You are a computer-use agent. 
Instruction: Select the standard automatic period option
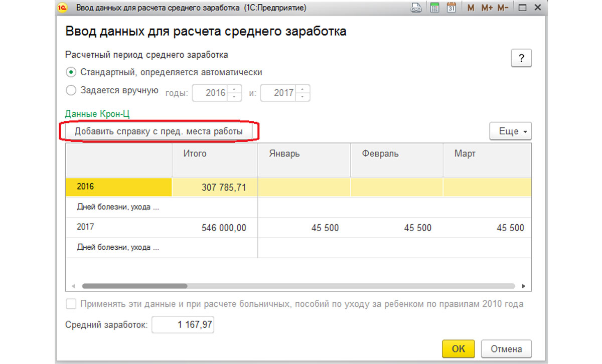click(71, 72)
